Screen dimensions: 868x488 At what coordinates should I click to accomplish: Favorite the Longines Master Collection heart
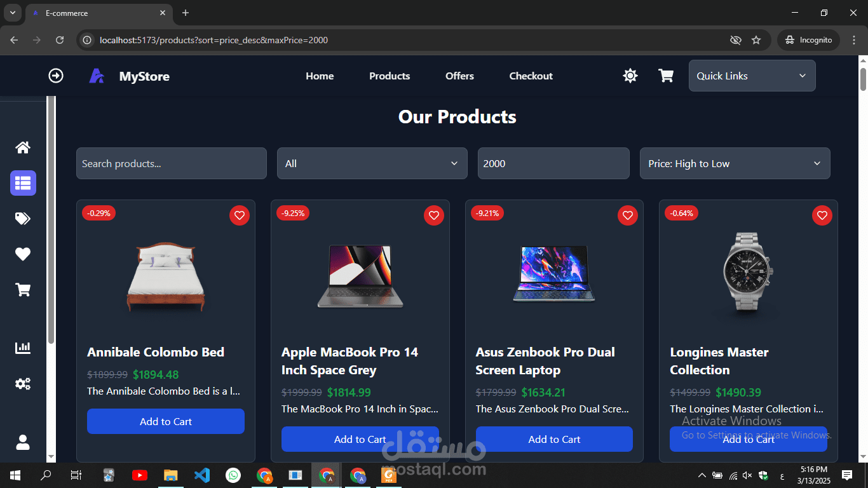822,215
